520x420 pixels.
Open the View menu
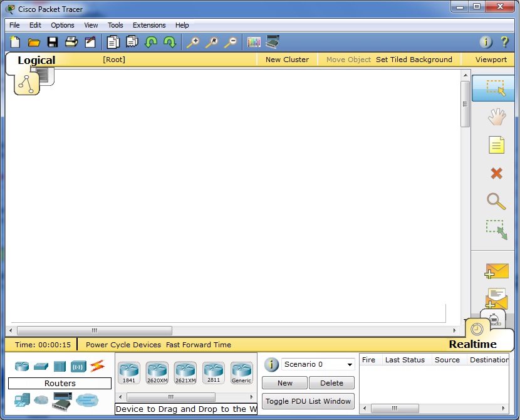(91, 25)
